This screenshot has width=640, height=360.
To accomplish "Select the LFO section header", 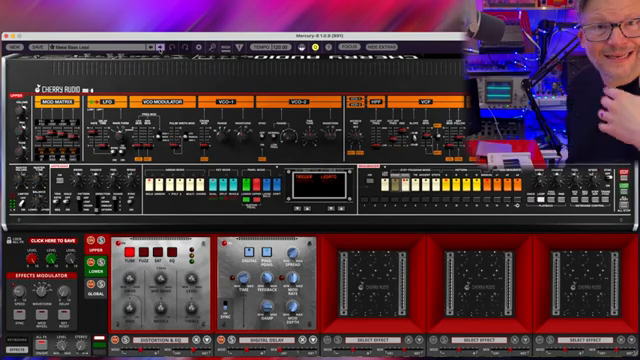I will tap(107, 102).
